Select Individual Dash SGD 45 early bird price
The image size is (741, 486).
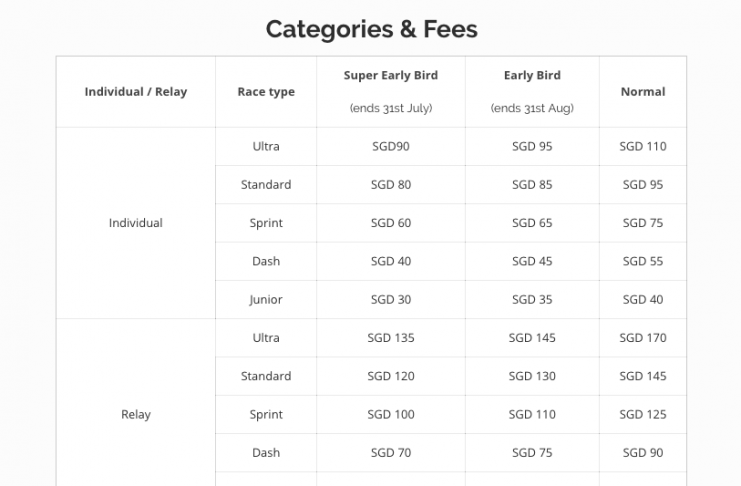[532, 261]
